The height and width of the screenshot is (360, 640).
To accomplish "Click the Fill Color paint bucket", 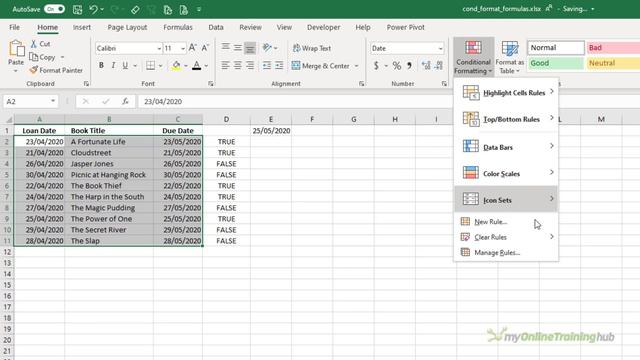I will click(x=176, y=65).
